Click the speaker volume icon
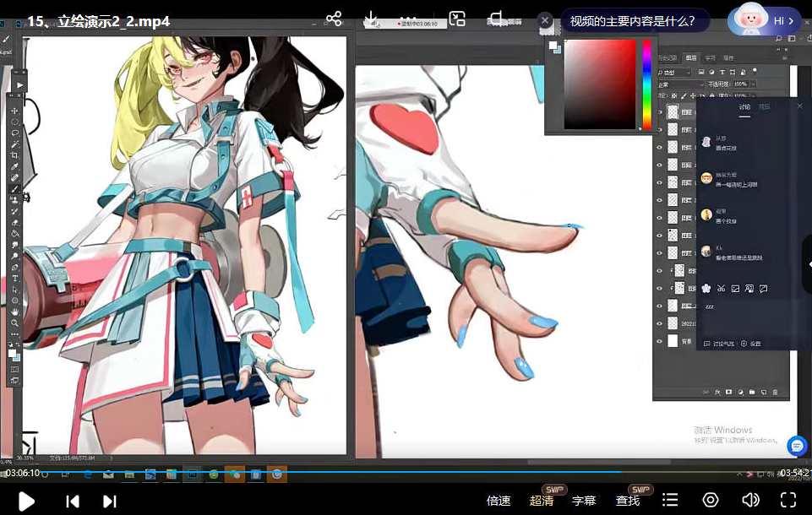812x515 pixels. pos(749,501)
